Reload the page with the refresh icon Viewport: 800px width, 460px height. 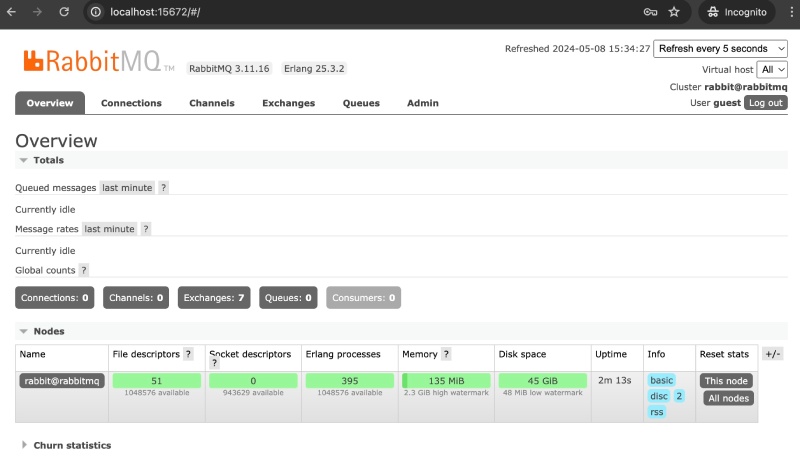click(64, 12)
